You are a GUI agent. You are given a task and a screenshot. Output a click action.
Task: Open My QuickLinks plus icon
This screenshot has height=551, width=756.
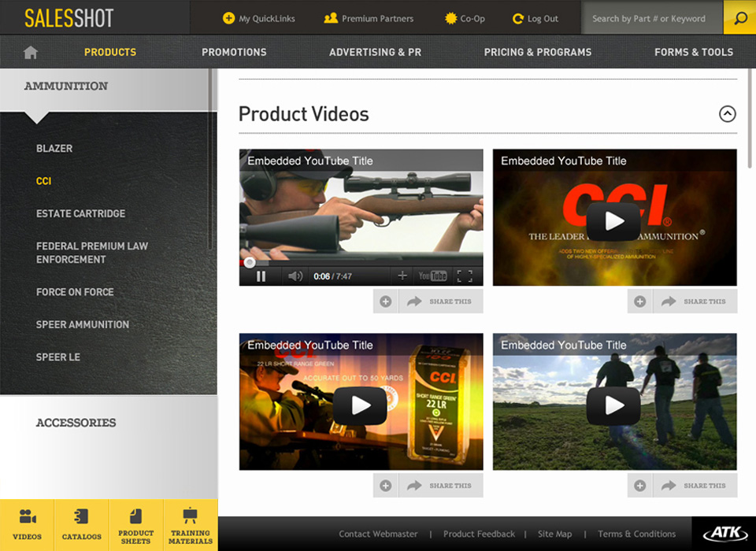(x=228, y=18)
